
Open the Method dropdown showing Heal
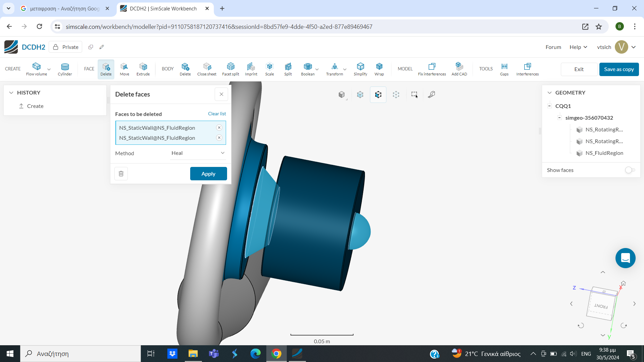pyautogui.click(x=198, y=153)
